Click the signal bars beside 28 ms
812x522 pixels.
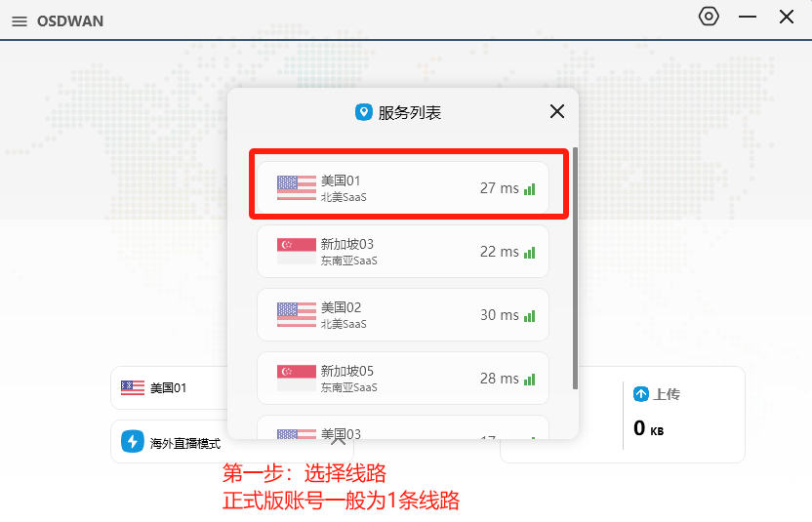pyautogui.click(x=529, y=380)
